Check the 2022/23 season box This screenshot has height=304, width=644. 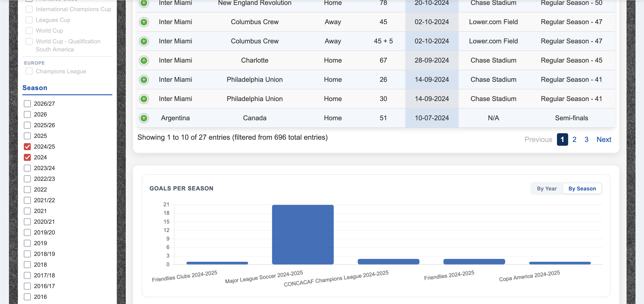coord(27,179)
